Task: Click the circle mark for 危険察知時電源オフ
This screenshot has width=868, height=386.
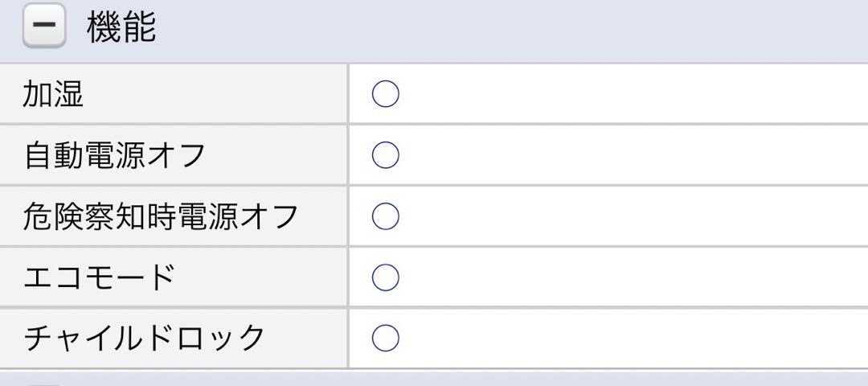Action: coord(385,216)
